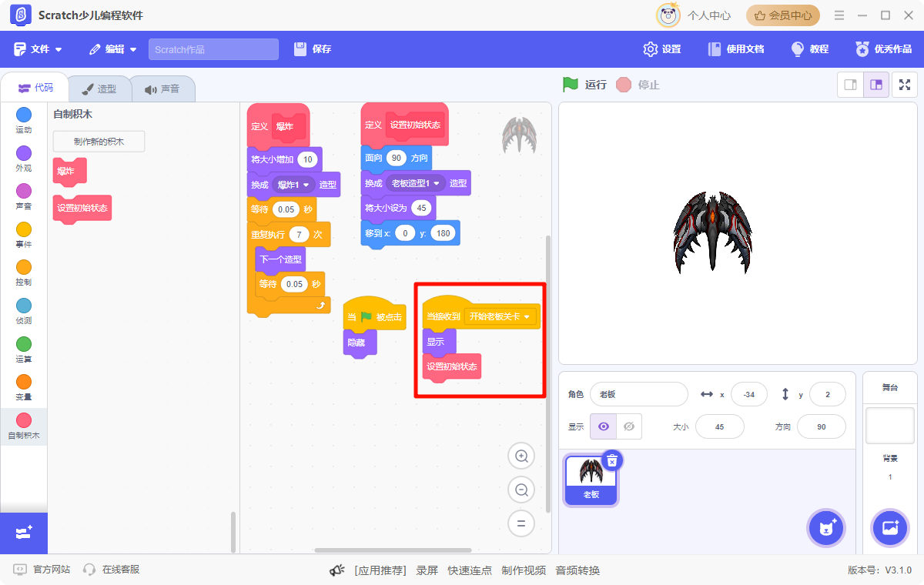Zoom out of the code workspace
Screen dimensions: 924x585
(x=521, y=490)
